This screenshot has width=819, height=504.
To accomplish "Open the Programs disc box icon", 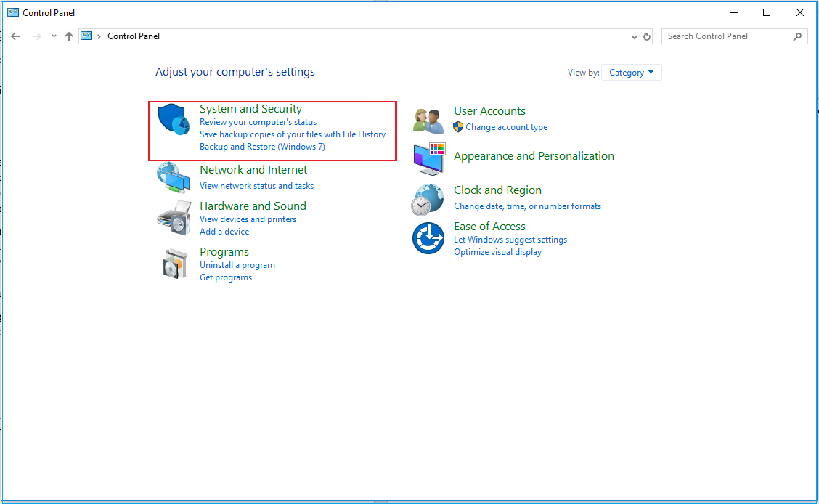I will [x=174, y=264].
